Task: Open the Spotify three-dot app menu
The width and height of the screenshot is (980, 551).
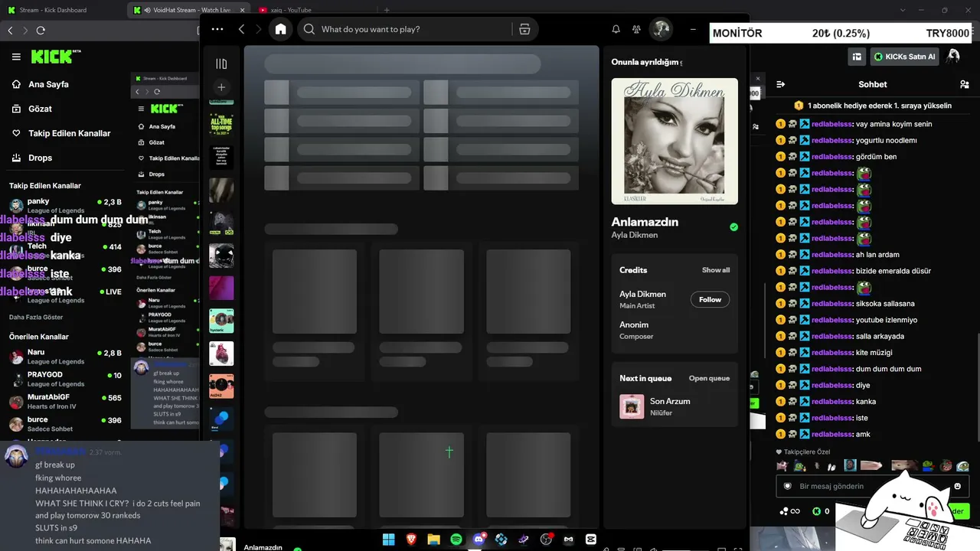Action: pyautogui.click(x=217, y=29)
